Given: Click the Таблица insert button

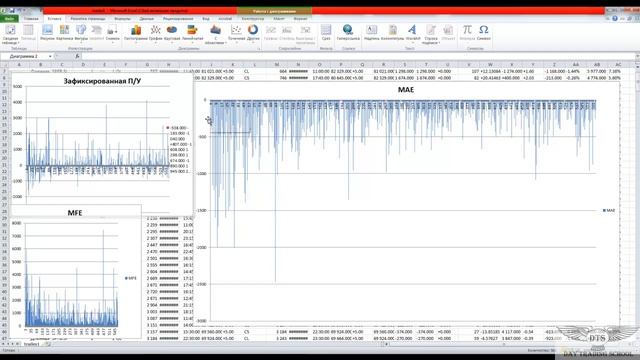Looking at the screenshot, I should [x=28, y=33].
